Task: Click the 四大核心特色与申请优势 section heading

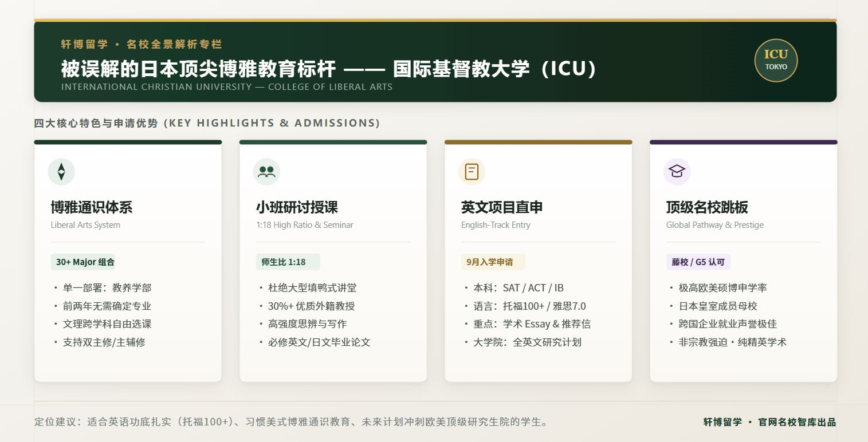Action: 207,123
